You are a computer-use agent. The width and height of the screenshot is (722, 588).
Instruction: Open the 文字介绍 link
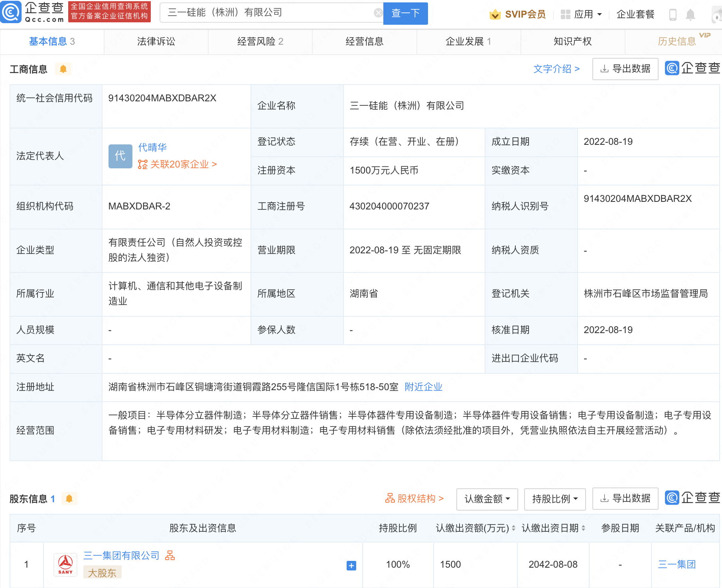click(x=556, y=69)
